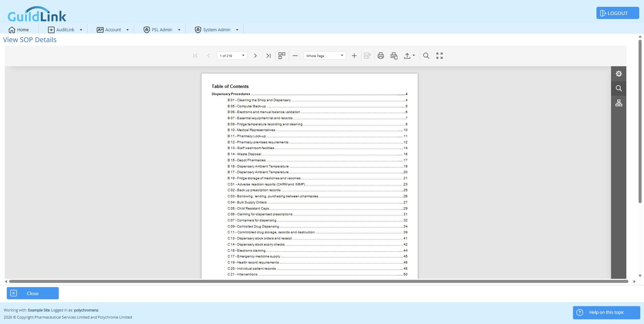Viewport: 644px width, 324px height.
Task: Open the AuditLink menu
Action: [x=61, y=30]
